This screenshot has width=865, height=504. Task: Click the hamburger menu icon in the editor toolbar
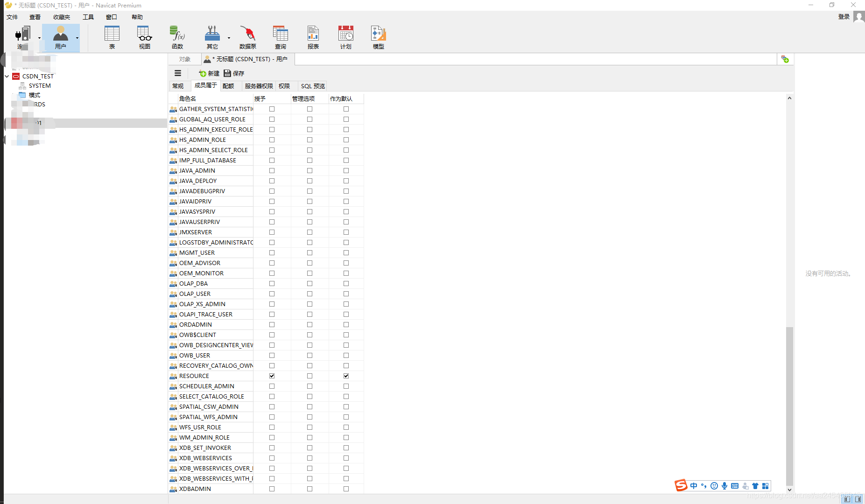[178, 73]
